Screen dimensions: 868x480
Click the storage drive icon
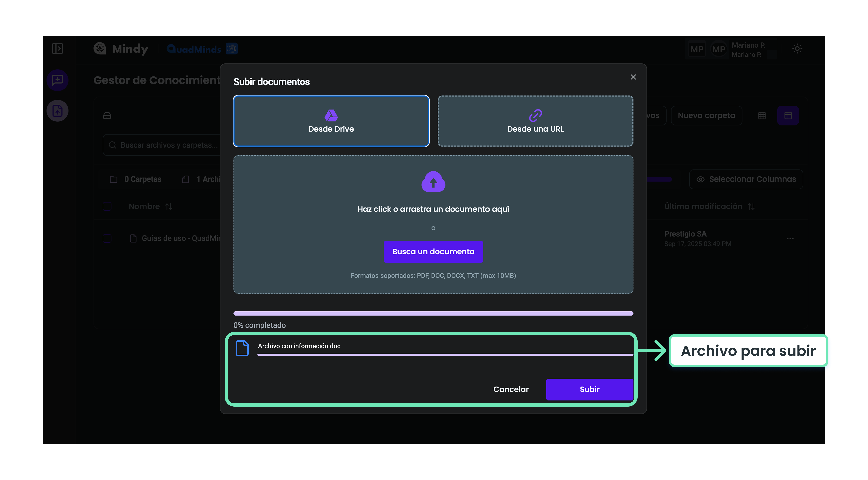click(107, 116)
